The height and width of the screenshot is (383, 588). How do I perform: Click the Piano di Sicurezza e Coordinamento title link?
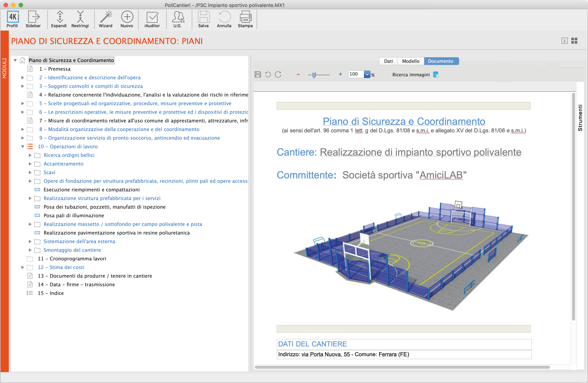404,121
